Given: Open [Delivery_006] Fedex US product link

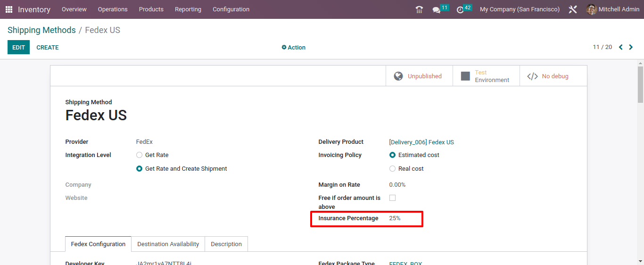Looking at the screenshot, I should (x=421, y=142).
